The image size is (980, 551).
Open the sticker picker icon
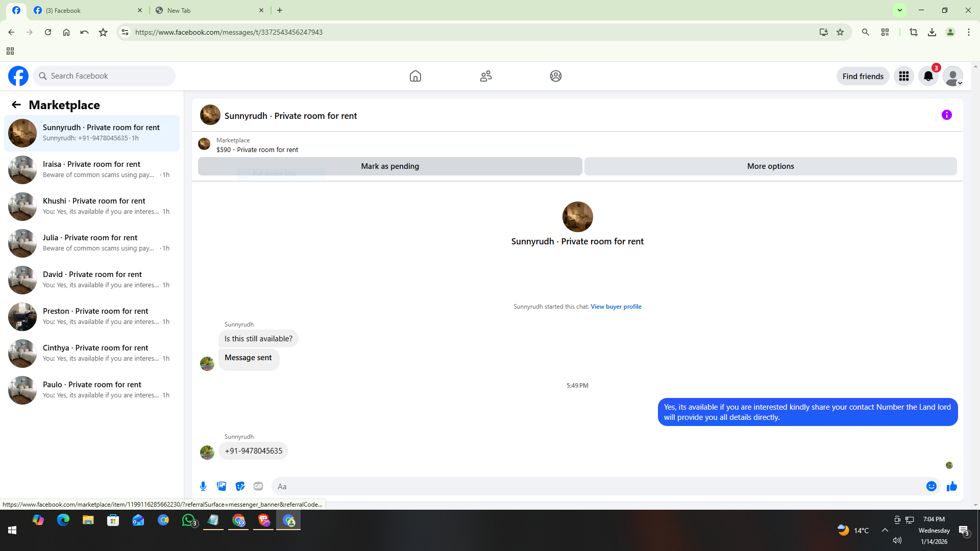[240, 486]
